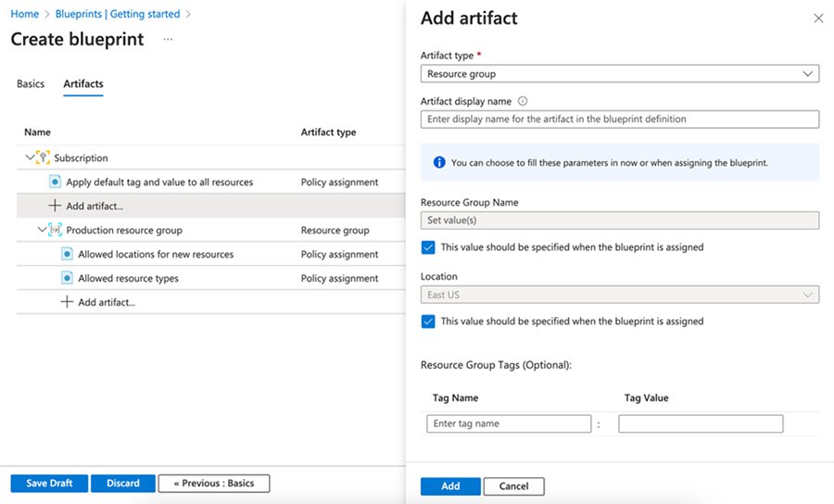Click the Production resource group cube icon
The width and height of the screenshot is (834, 504).
point(55,230)
